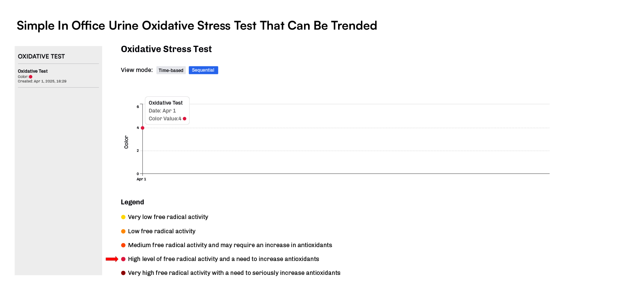Click the red color dot in sidebar entry
Image resolution: width=644 pixels, height=300 pixels.
31,77
